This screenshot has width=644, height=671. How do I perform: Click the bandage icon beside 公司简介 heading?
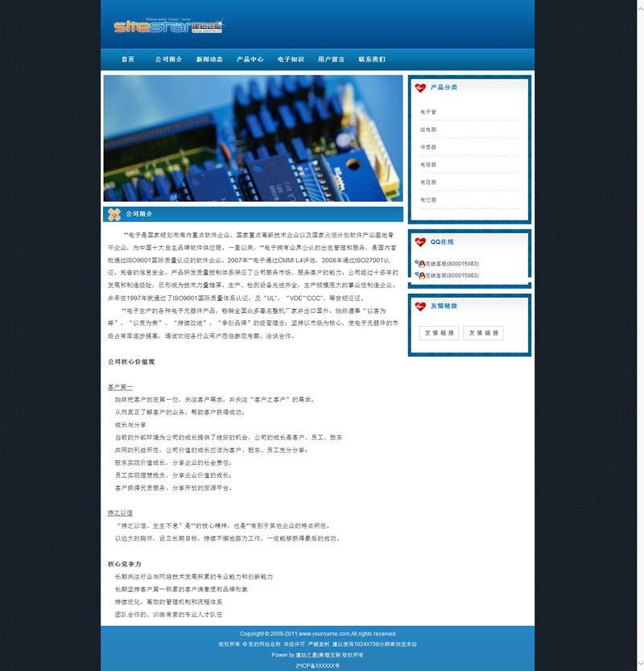coord(114,215)
